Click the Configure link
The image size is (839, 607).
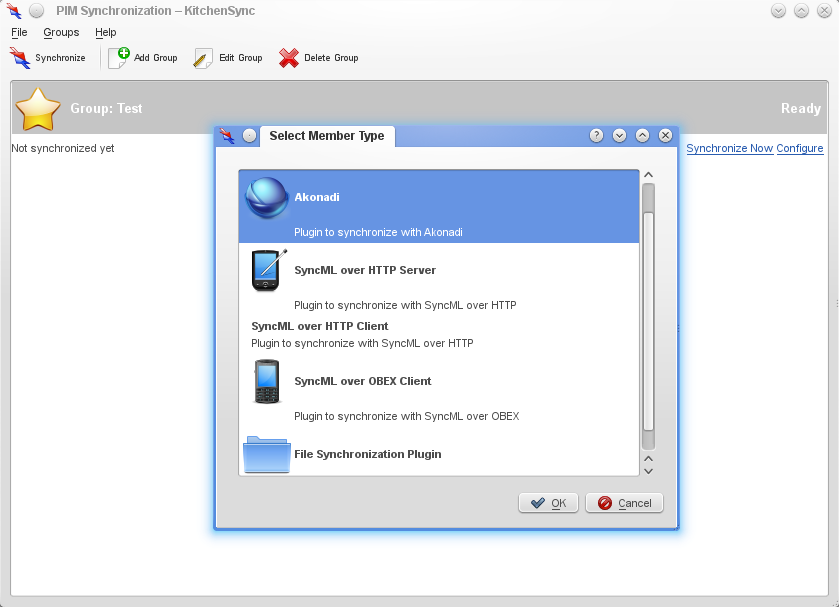click(799, 148)
